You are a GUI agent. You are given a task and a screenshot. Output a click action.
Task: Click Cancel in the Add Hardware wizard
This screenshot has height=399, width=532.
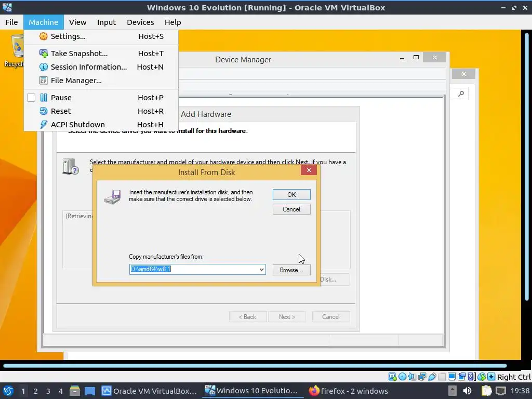(331, 317)
